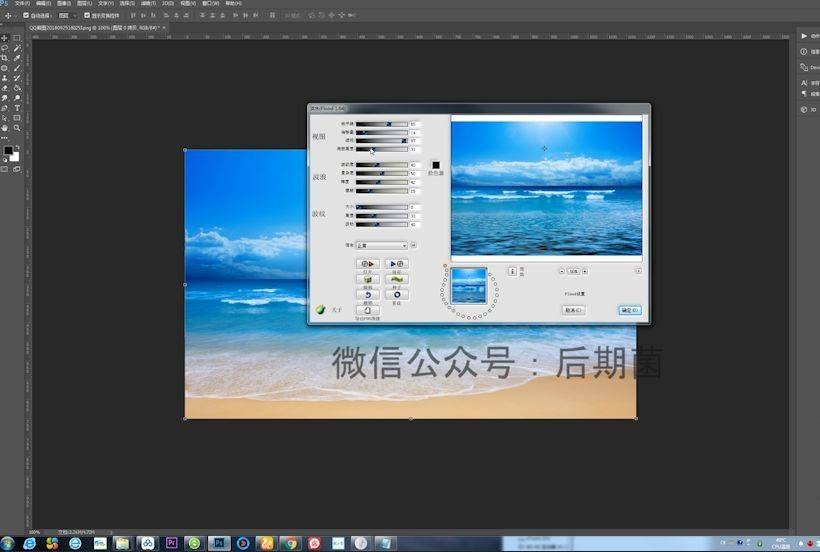This screenshot has height=552, width=820.
Task: Click the 关于 About link in Flood
Action: pos(336,310)
